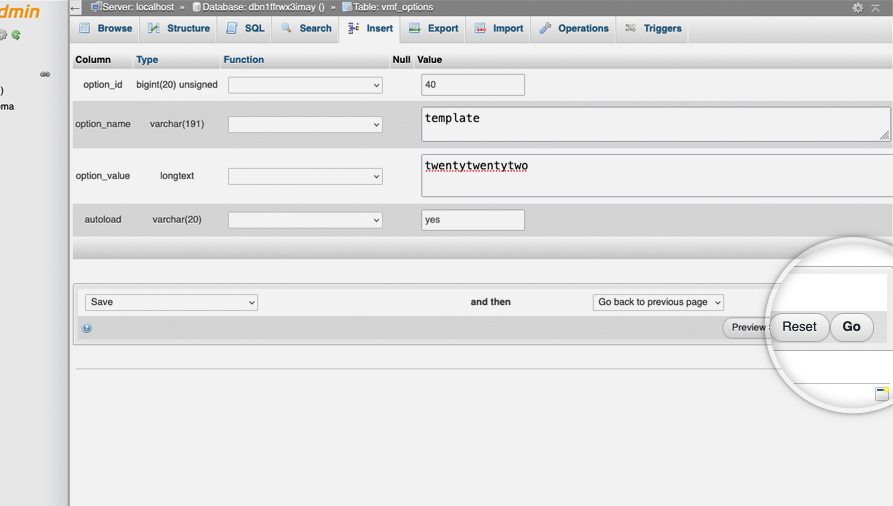Click the link chain icon in sidebar
893x506 pixels.
[45, 74]
